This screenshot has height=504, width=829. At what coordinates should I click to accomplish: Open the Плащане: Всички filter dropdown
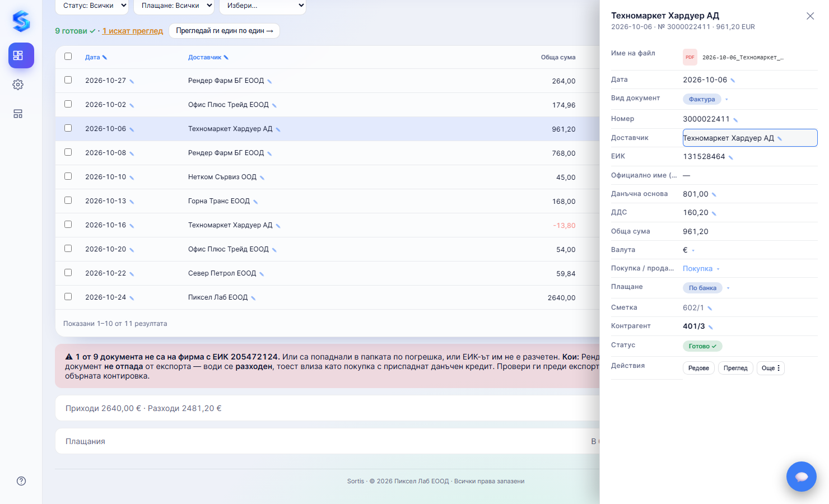(174, 6)
